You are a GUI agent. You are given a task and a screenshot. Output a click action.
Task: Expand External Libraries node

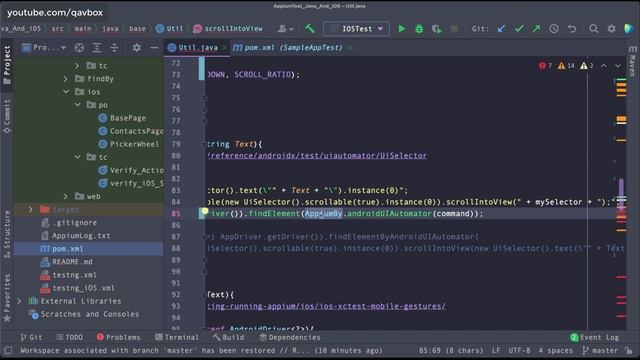click(19, 301)
